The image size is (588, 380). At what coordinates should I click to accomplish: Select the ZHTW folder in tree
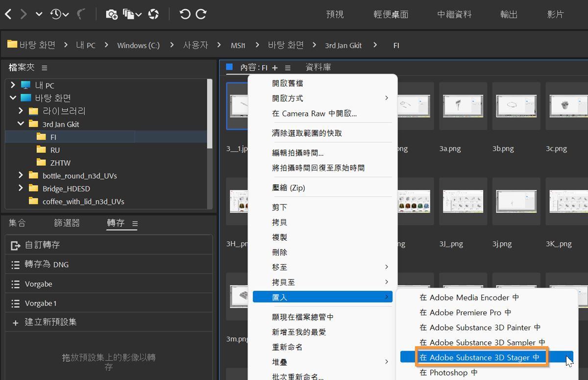point(60,163)
